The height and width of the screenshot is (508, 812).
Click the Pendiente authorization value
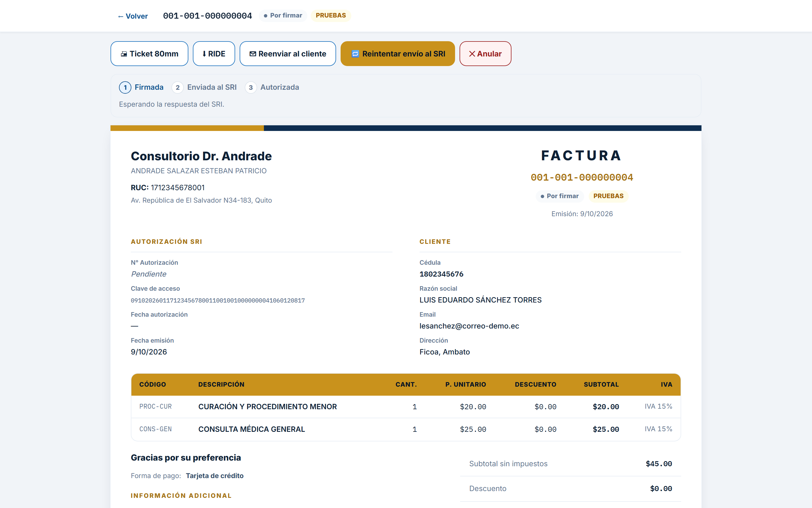pyautogui.click(x=149, y=274)
